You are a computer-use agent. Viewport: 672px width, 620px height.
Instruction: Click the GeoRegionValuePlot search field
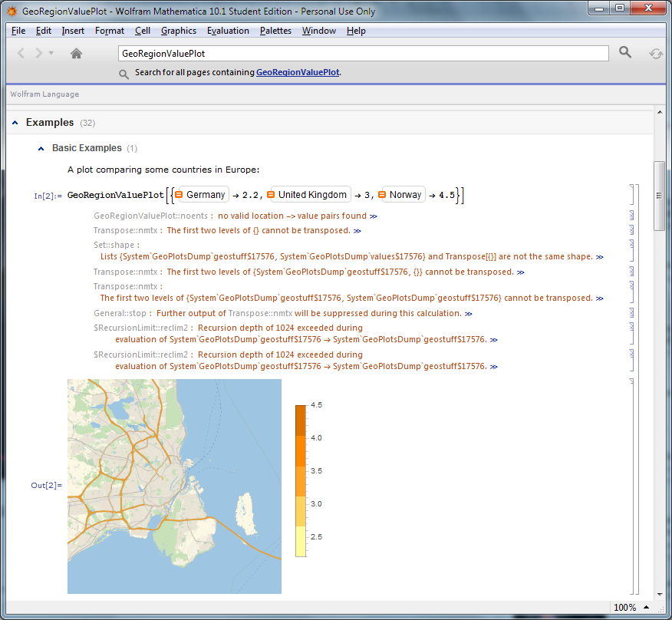[x=363, y=54]
